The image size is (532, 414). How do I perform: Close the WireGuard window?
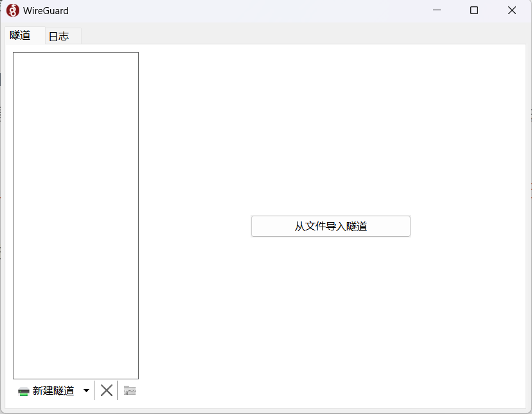click(x=512, y=10)
